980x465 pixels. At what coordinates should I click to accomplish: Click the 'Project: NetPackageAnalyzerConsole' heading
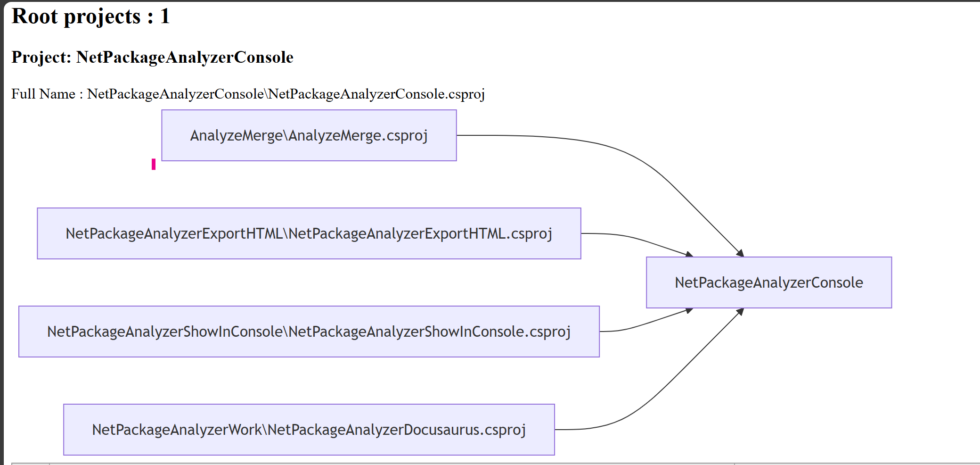[152, 57]
